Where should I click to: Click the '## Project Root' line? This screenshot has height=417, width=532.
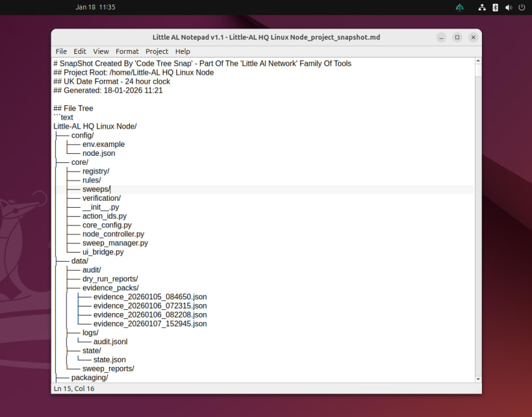point(134,73)
